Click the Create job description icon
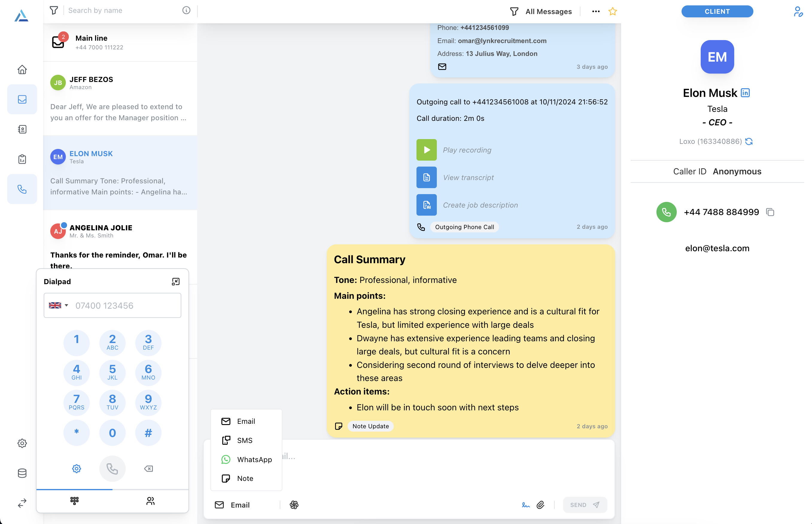The width and height of the screenshot is (812, 524). (x=426, y=205)
